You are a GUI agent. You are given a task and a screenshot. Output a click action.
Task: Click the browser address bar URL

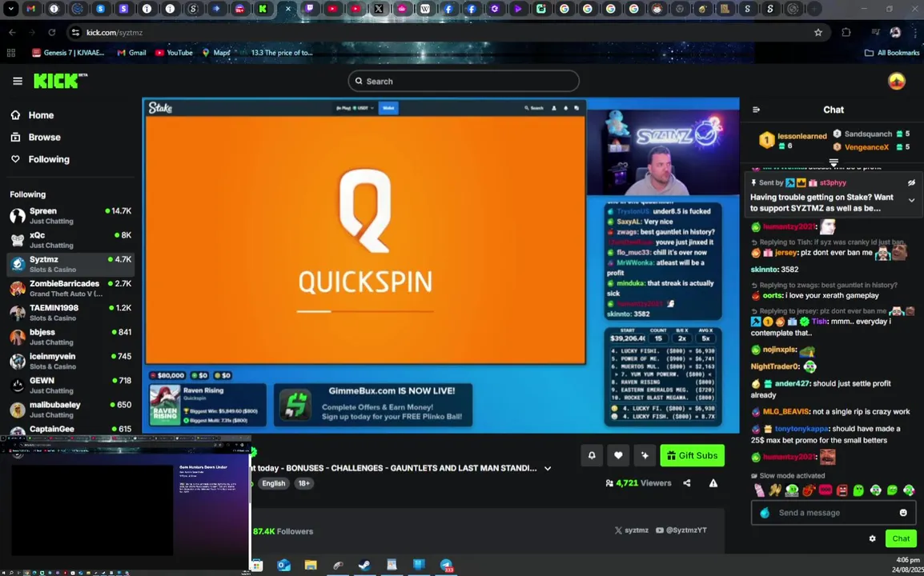coord(114,32)
